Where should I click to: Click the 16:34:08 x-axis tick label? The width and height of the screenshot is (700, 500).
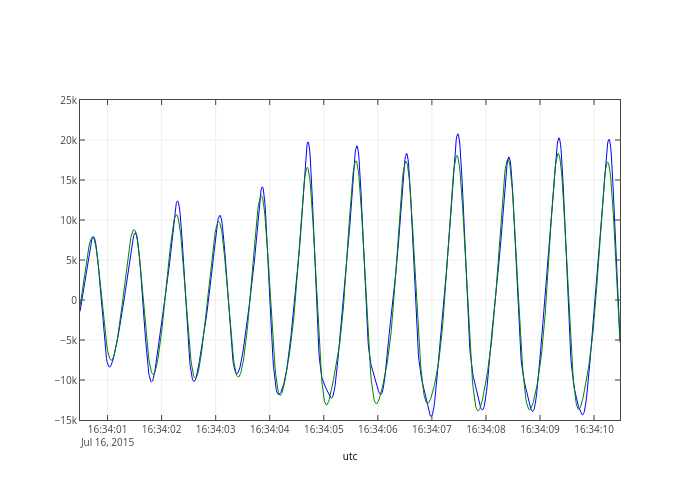click(x=486, y=429)
